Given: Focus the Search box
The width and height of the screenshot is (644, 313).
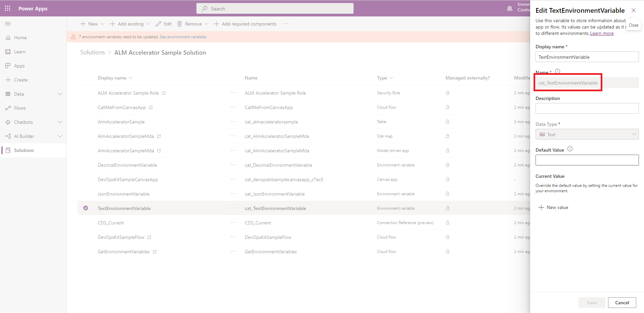Looking at the screenshot, I should (x=275, y=8).
